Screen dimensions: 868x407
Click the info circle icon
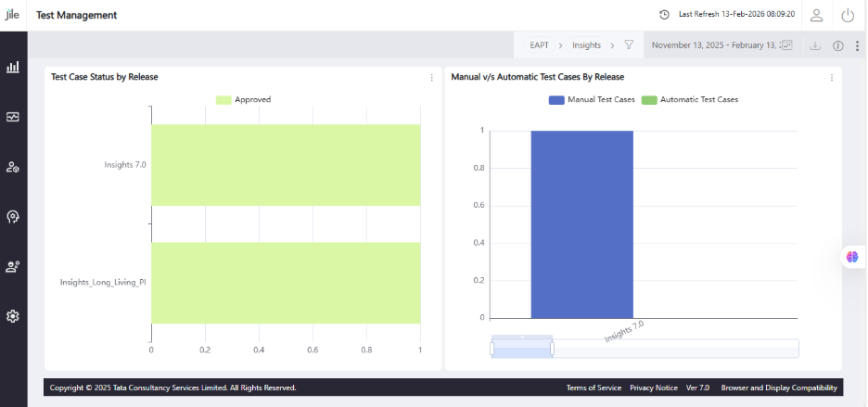point(838,46)
